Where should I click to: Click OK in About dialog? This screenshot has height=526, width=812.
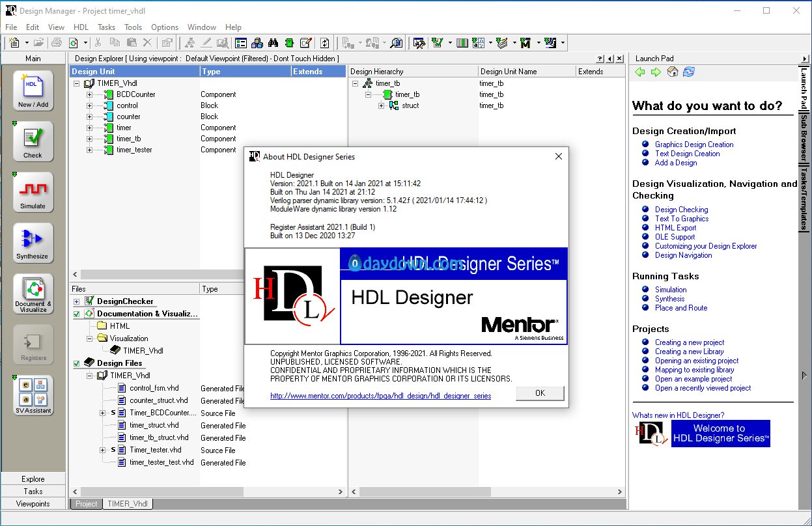pos(540,393)
